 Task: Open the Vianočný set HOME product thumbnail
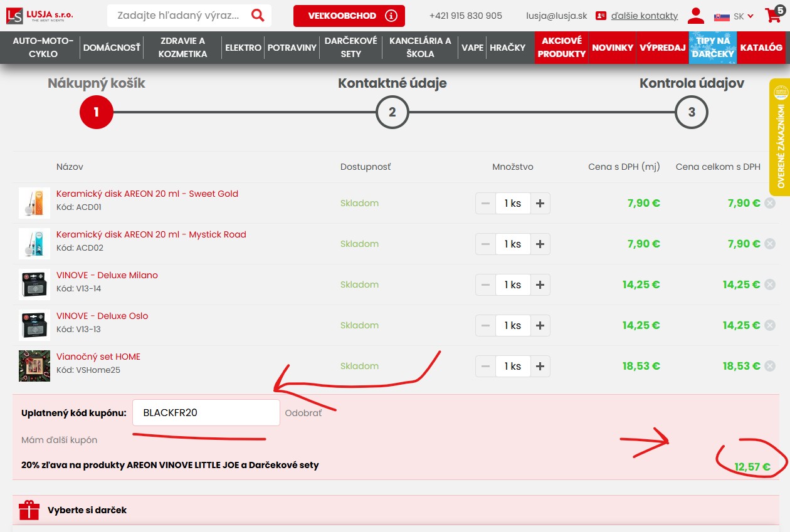point(34,366)
